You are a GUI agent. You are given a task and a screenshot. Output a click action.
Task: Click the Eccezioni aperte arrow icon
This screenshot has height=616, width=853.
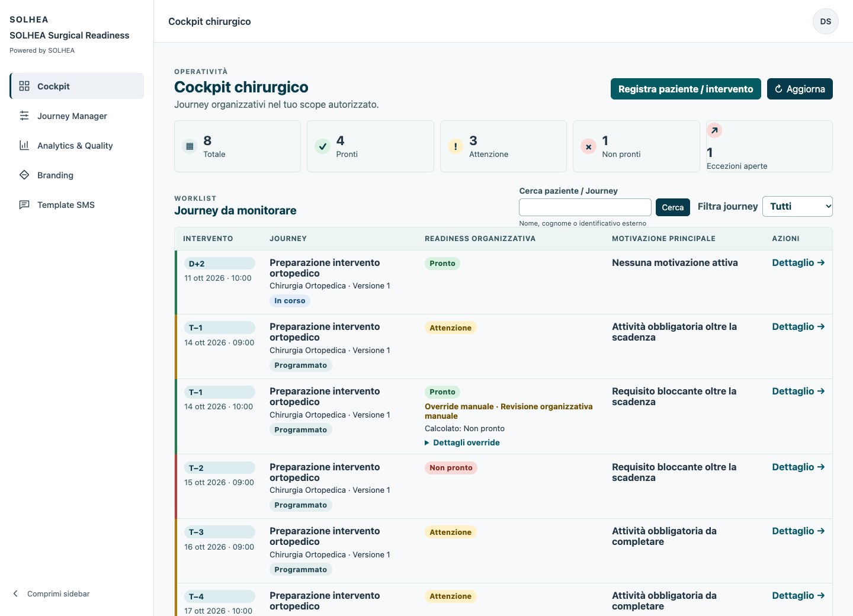[714, 130]
